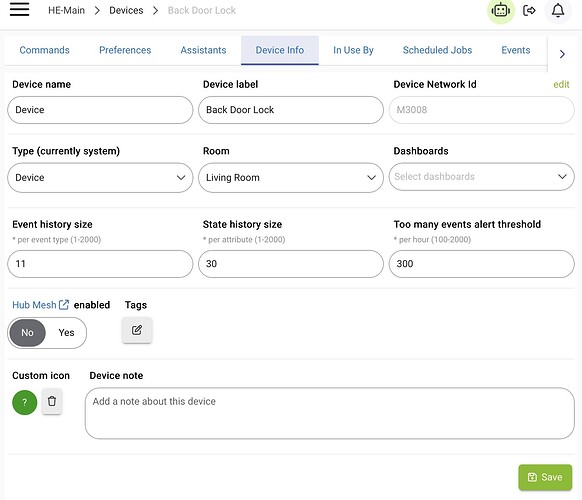
Task: Click the State history size field
Action: point(291,264)
